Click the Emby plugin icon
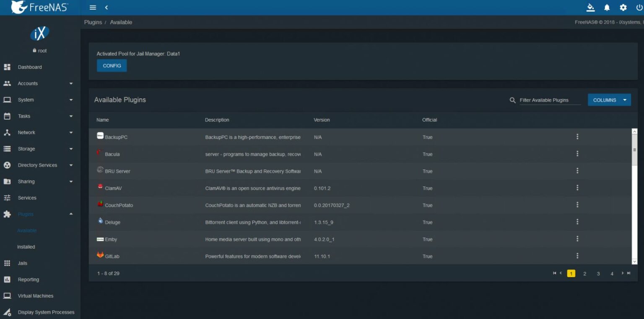 point(100,239)
